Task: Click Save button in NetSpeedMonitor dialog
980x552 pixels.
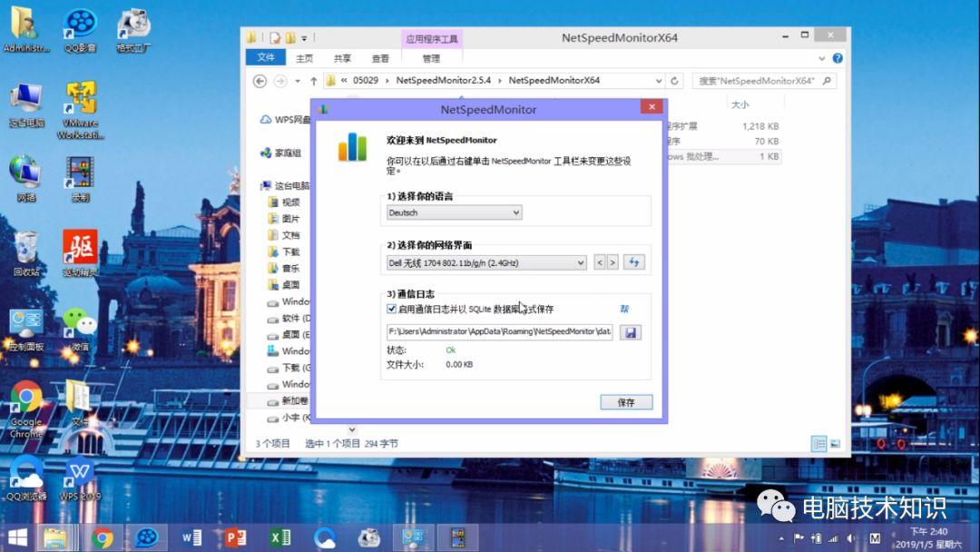Action: pos(626,402)
